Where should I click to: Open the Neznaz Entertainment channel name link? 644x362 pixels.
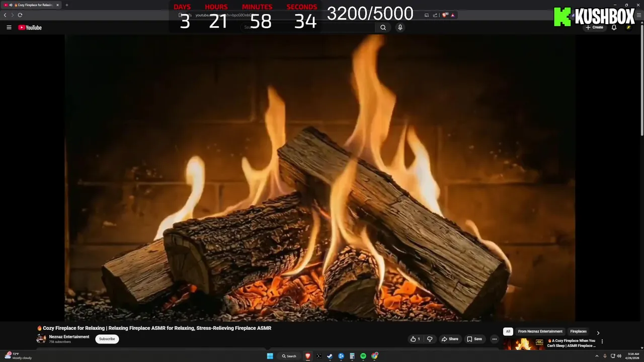[x=69, y=337]
